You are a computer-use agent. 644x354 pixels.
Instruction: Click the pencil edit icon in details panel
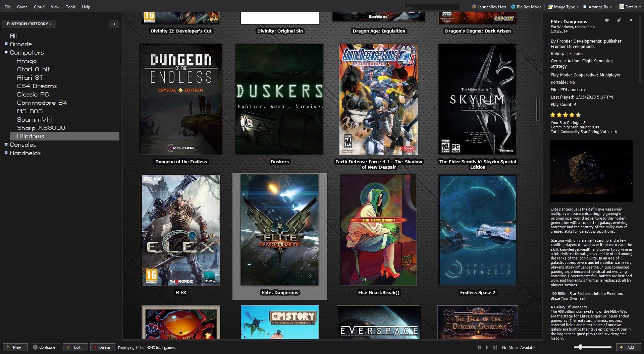point(619,20)
